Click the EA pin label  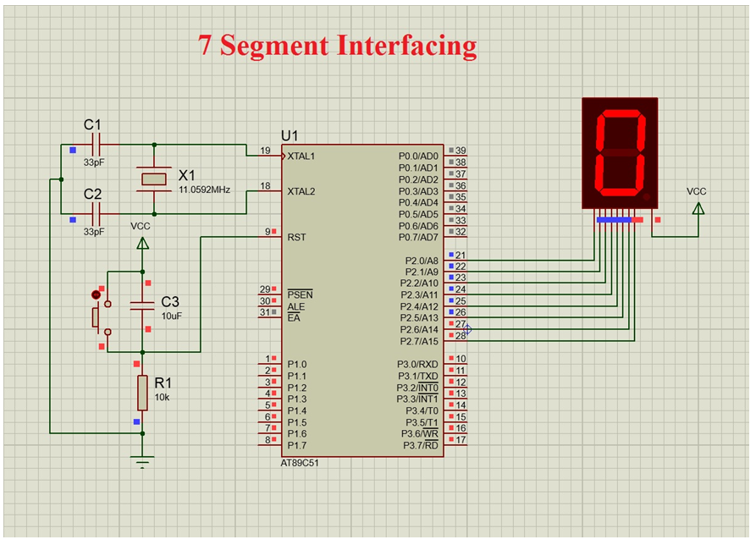pos(294,318)
